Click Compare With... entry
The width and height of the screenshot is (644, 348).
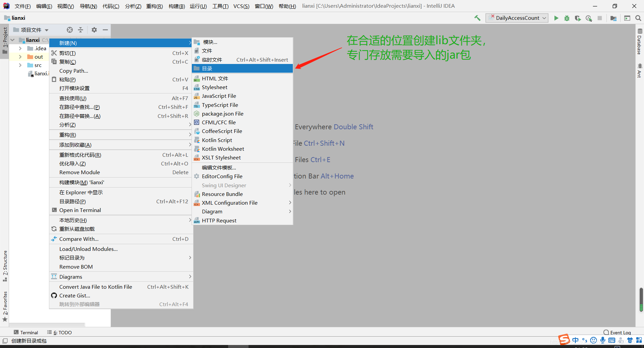tap(121, 239)
